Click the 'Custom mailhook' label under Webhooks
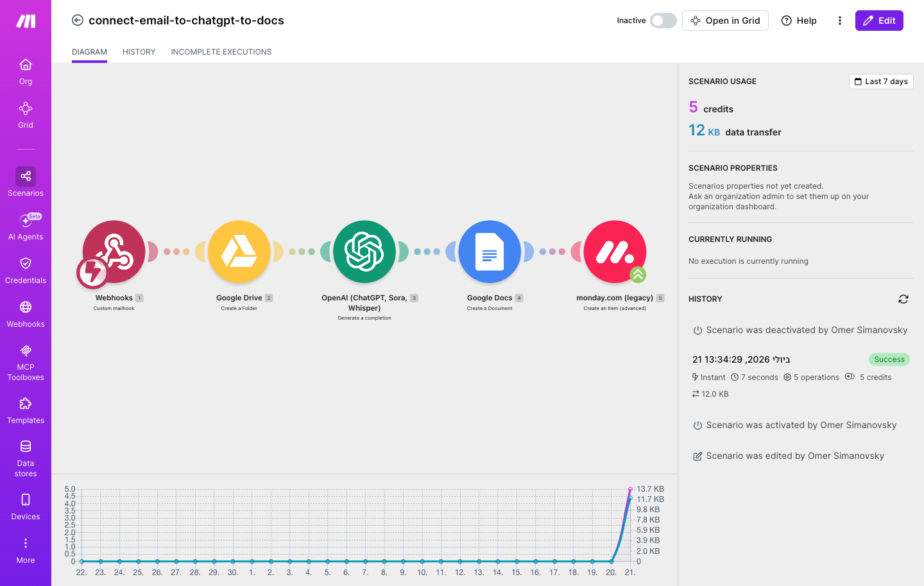 [114, 308]
